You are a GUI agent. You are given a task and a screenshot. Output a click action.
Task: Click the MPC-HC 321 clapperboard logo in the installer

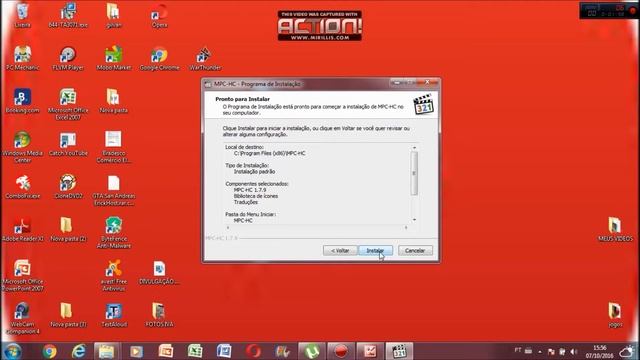[x=423, y=104]
